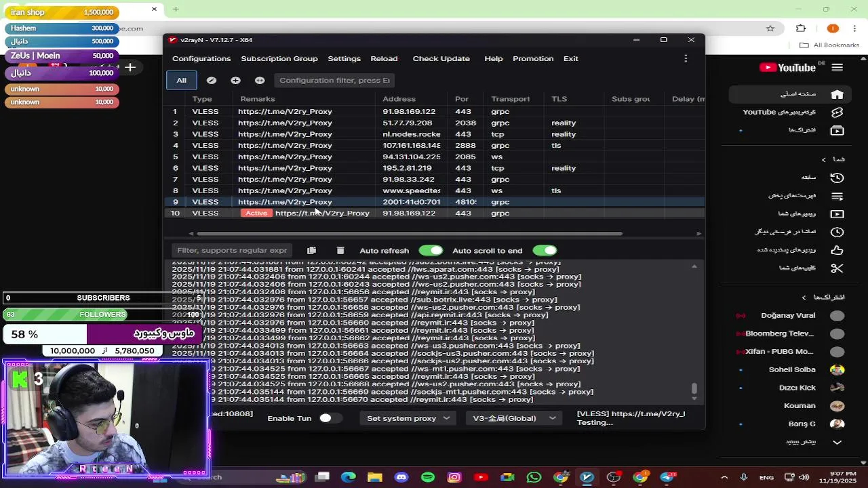Open the three-dot more options in v2rayN
The image size is (868, 488).
pos(686,58)
